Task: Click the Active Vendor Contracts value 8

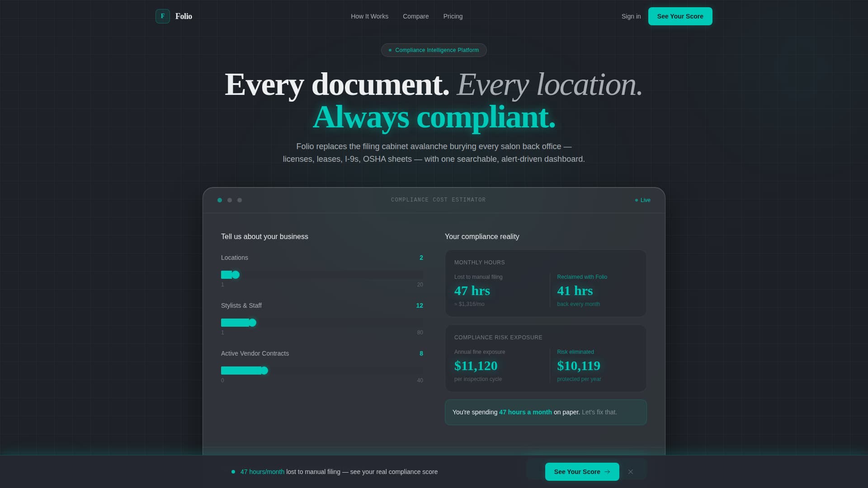Action: pyautogui.click(x=421, y=353)
